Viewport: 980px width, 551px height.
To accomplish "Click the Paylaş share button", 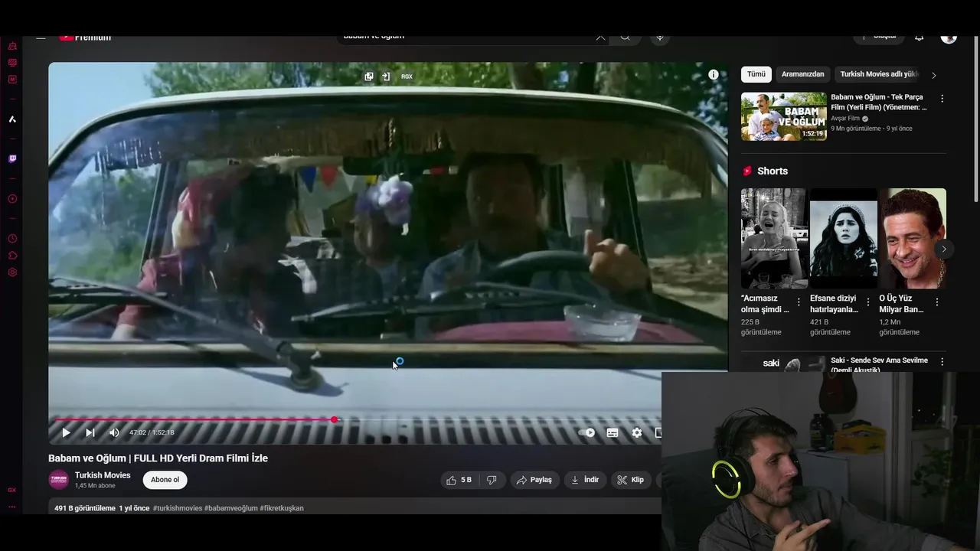I will click(534, 480).
